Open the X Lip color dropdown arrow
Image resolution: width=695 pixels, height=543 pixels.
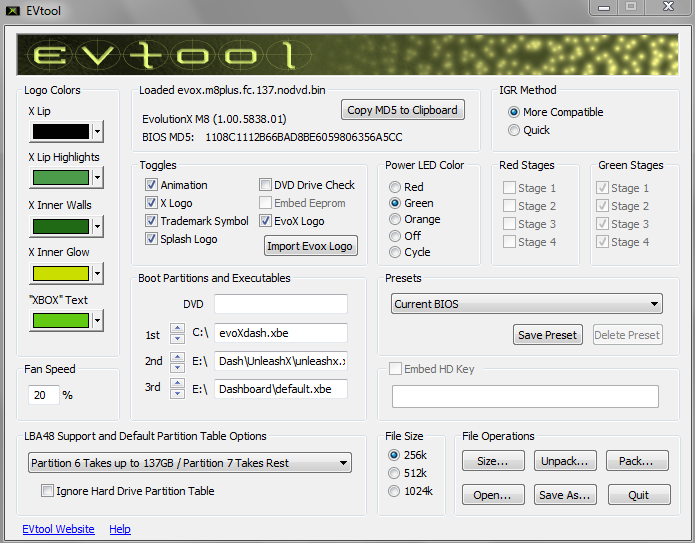point(97,131)
